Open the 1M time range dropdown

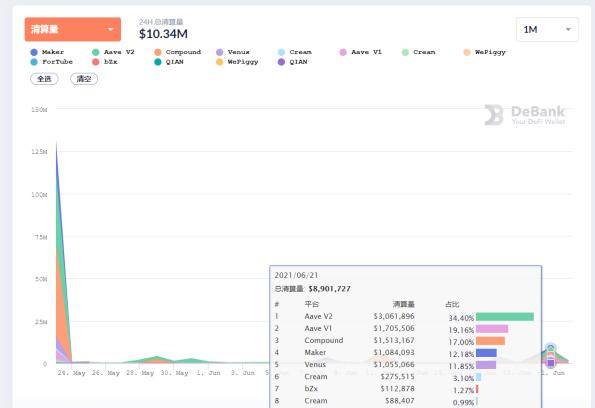(547, 30)
